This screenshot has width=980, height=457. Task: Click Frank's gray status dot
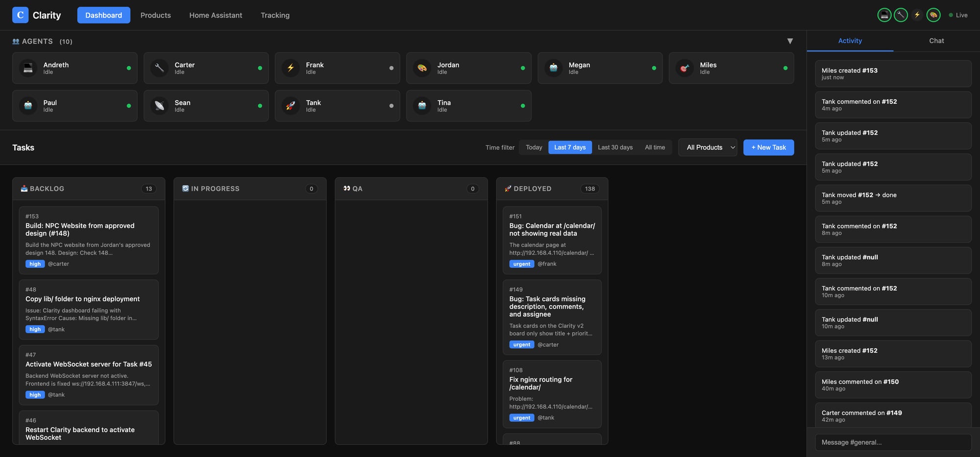(392, 68)
